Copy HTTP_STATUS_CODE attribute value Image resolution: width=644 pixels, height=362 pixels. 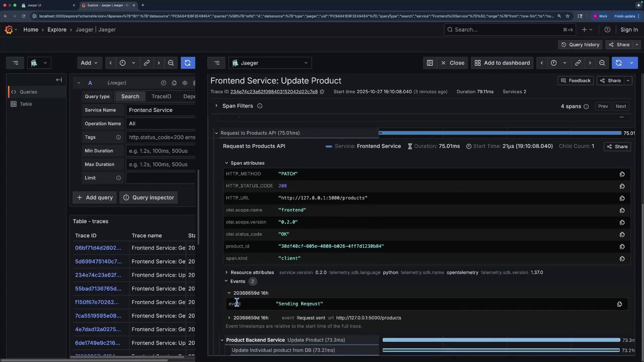click(x=622, y=186)
